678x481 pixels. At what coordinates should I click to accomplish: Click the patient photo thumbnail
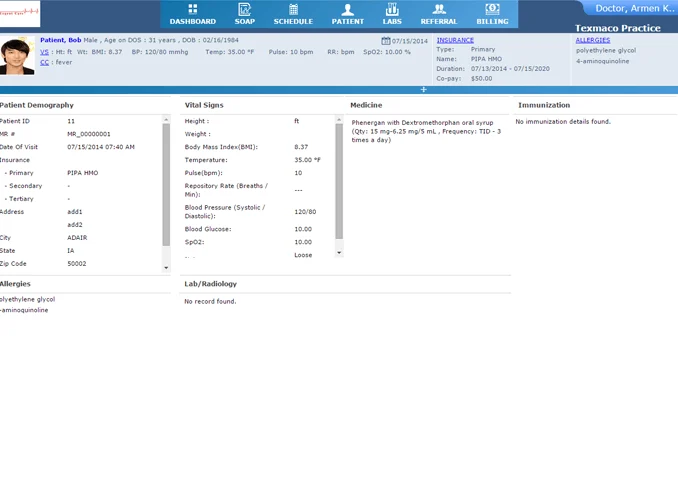[x=17, y=57]
